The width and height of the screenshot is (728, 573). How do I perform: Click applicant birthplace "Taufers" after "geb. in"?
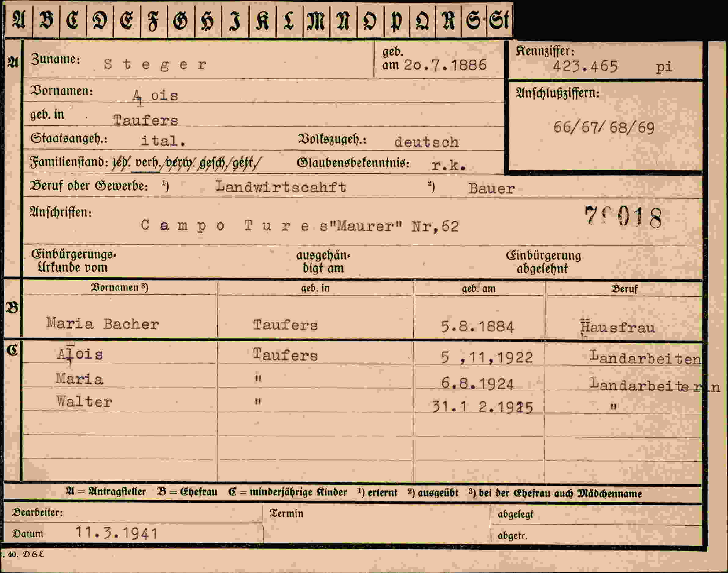pos(145,120)
